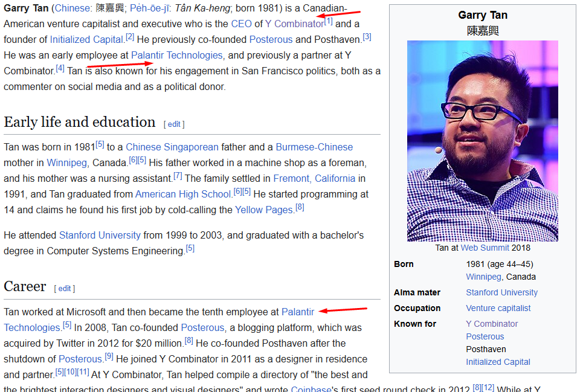Open the American High School link
Screen dimensions: 583x392
click(183, 194)
